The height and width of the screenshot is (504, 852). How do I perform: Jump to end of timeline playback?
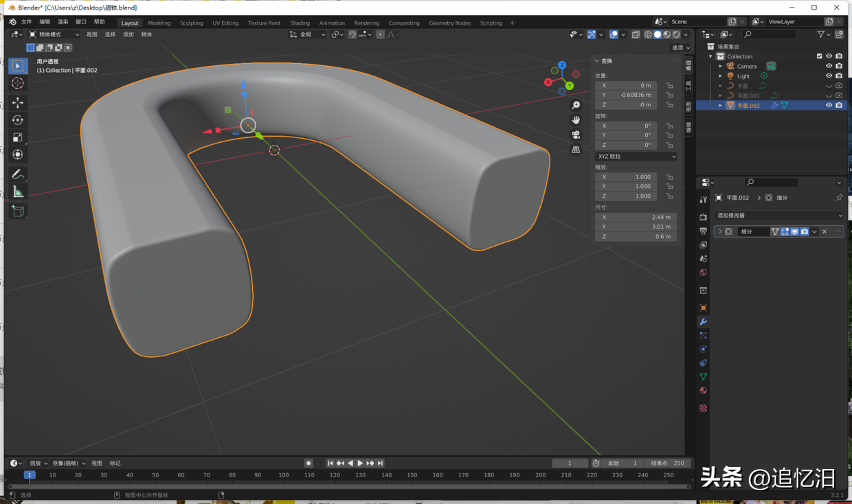(x=380, y=463)
